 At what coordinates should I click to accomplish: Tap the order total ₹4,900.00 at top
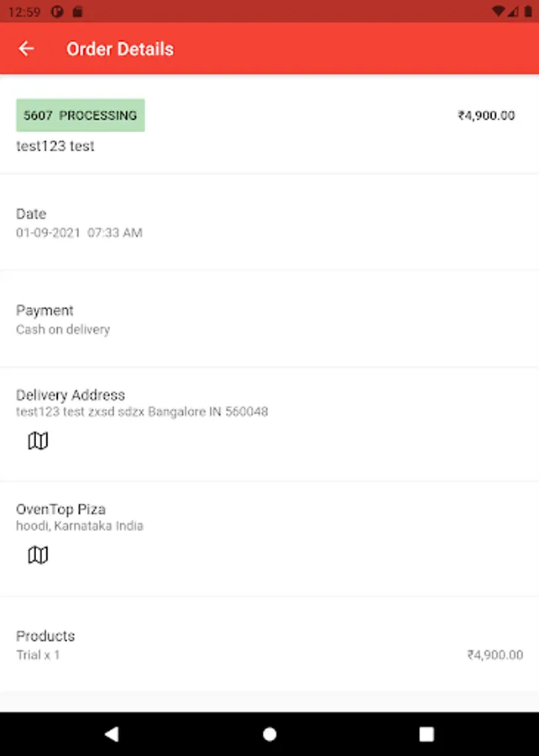(x=486, y=116)
